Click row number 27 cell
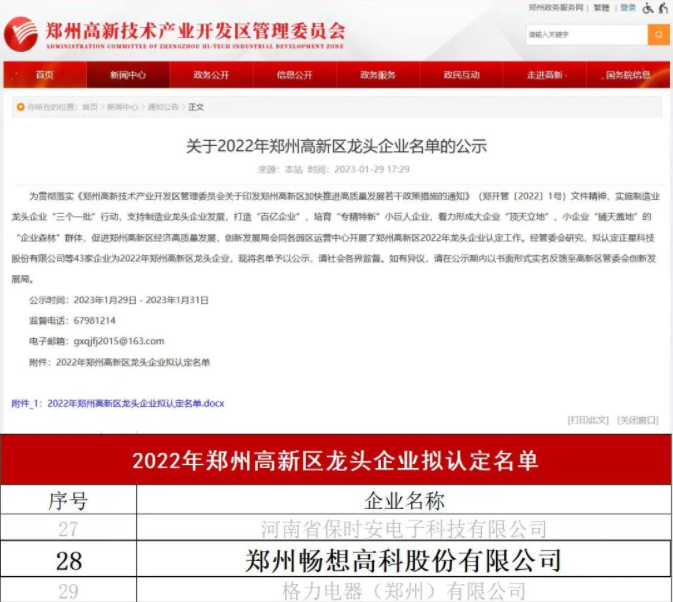Image resolution: width=673 pixels, height=602 pixels. click(68, 528)
